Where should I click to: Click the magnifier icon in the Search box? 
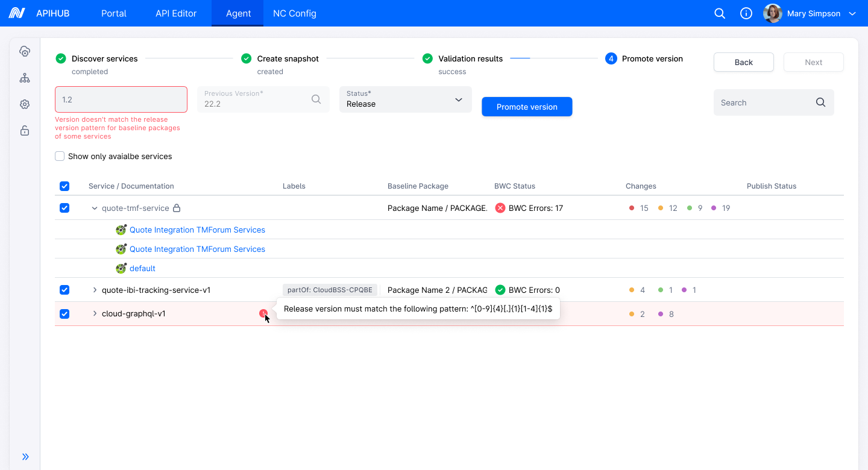tap(820, 102)
